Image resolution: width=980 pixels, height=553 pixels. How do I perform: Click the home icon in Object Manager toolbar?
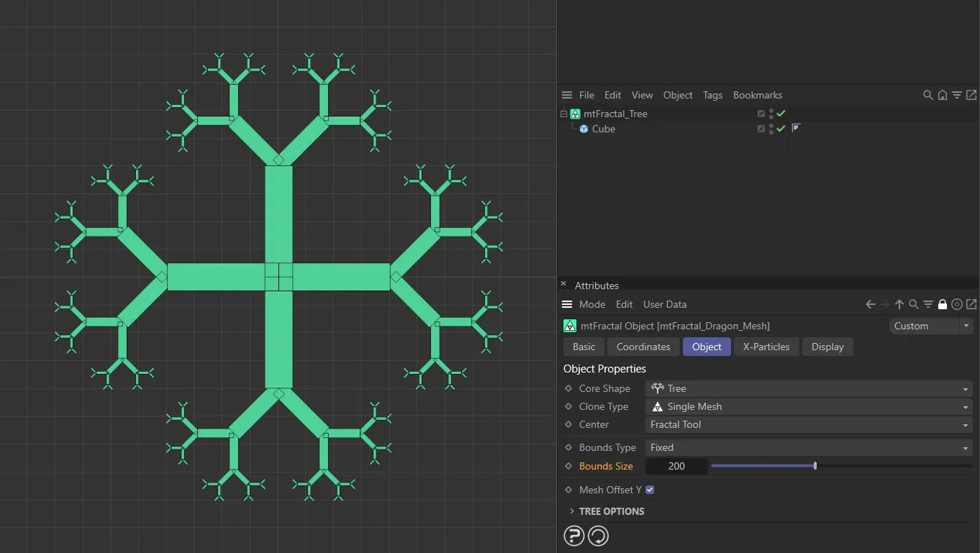coord(943,94)
